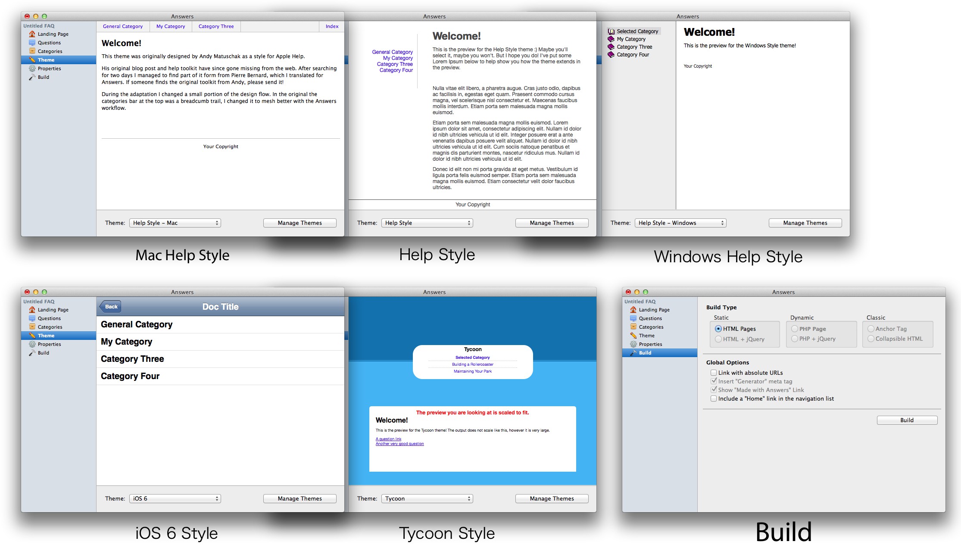The image size is (961, 560).
Task: Follow the "Another very good question" link
Action: click(x=399, y=444)
